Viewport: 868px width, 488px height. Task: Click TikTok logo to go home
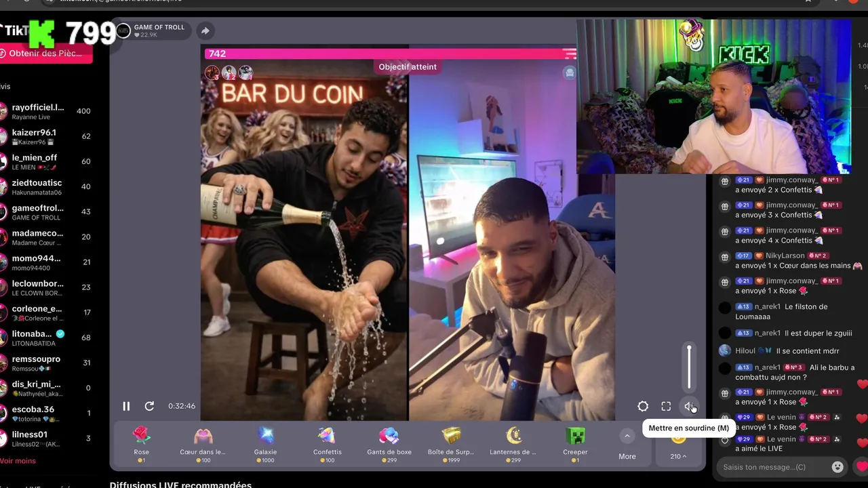(x=15, y=31)
